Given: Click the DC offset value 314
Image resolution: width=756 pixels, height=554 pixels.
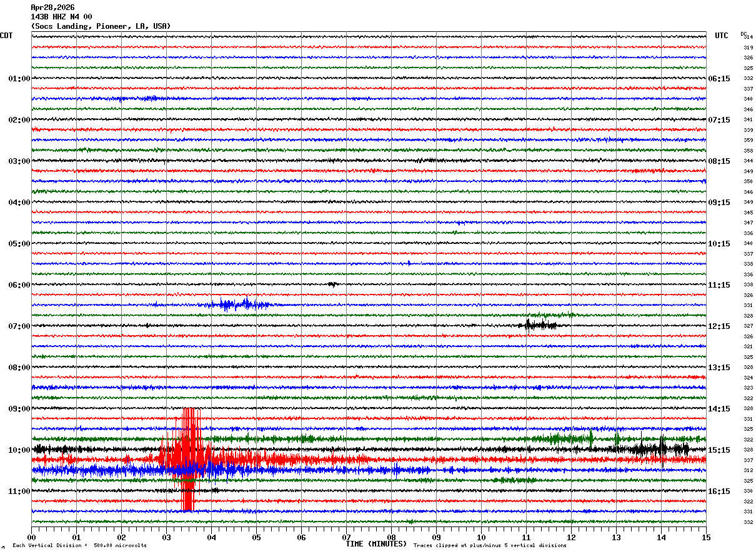Looking at the screenshot, I should 748,38.
